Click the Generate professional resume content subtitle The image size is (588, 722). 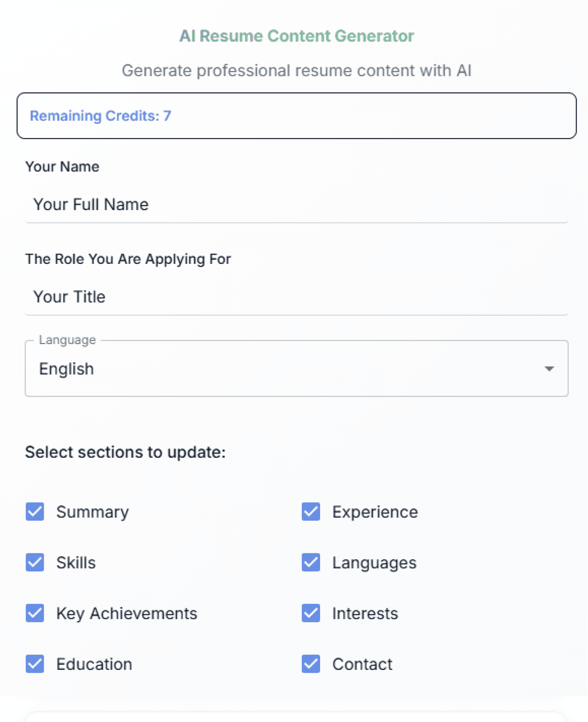click(296, 70)
